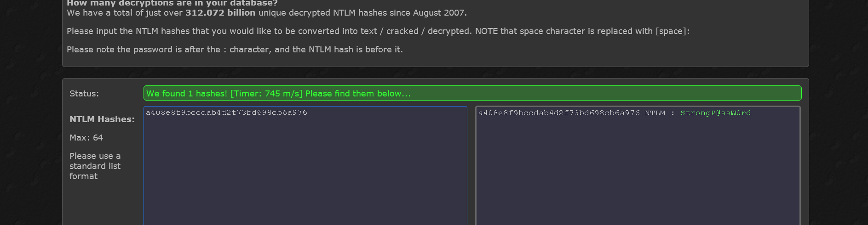Click the "We found 1 hashes!" text
868x225 pixels.
pos(186,94)
